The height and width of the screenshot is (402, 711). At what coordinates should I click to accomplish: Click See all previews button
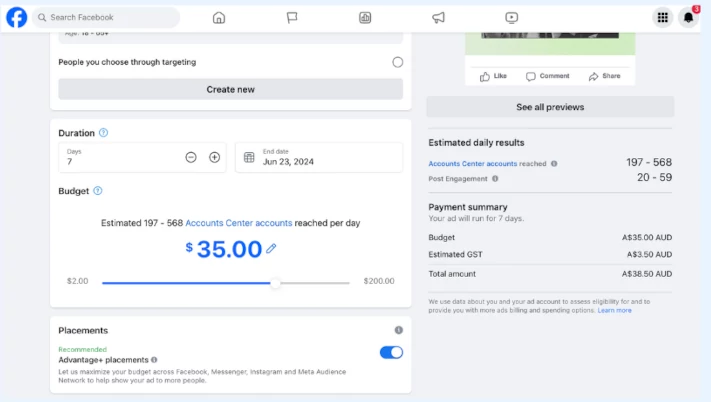tap(550, 107)
